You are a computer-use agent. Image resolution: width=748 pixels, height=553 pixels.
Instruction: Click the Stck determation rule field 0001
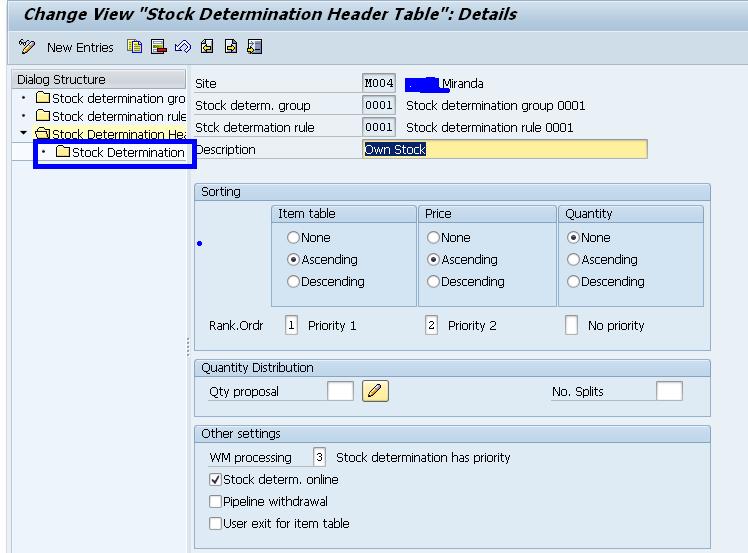point(379,127)
